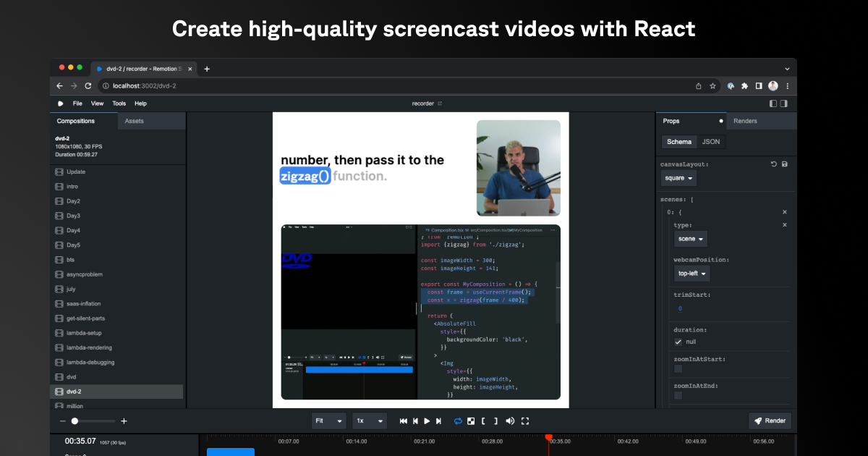This screenshot has height=456, width=868.
Task: Click the zoom out minus icon
Action: point(63,421)
